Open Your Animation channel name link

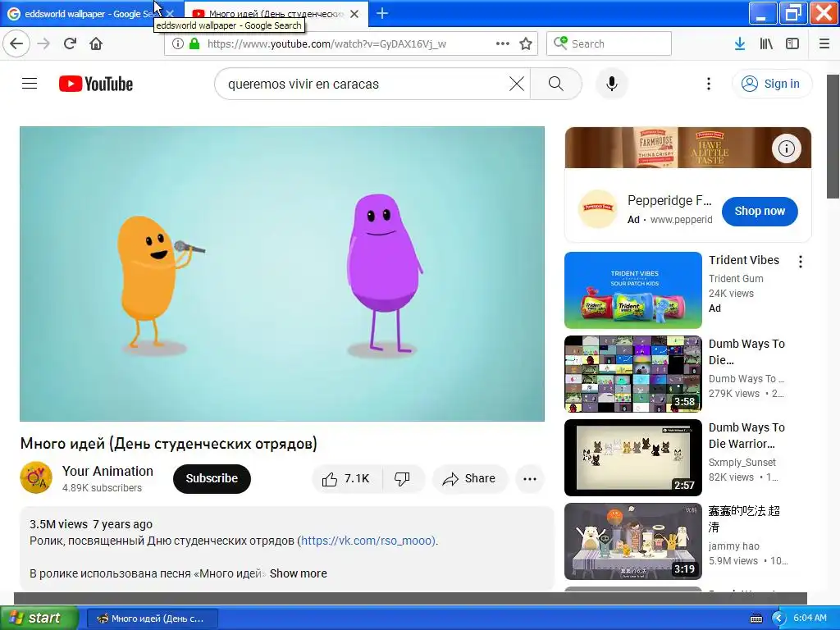click(x=107, y=471)
